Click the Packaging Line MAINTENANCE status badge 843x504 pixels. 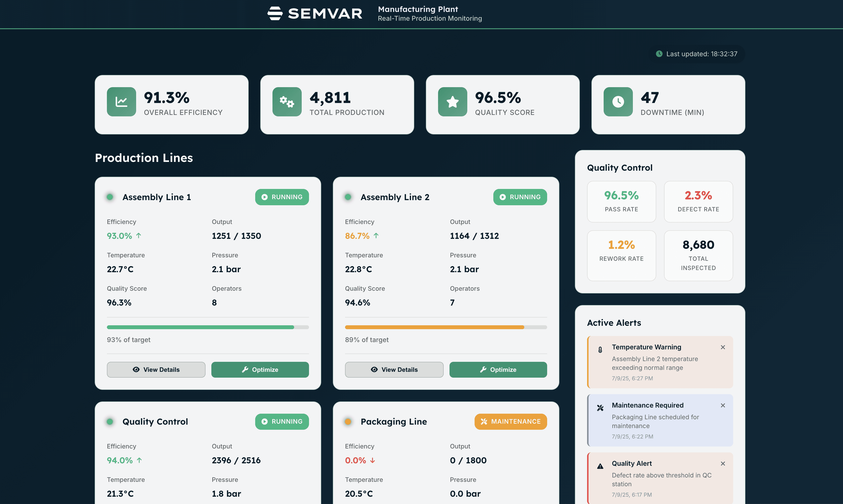click(510, 421)
